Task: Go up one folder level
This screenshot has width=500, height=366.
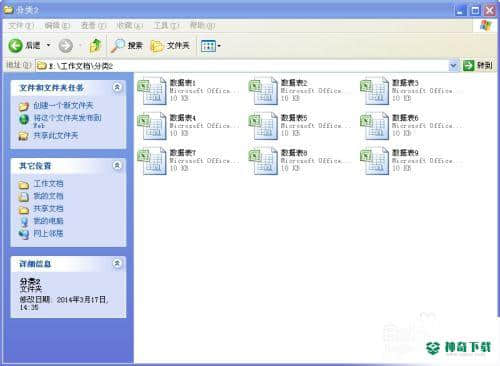Action: 95,45
